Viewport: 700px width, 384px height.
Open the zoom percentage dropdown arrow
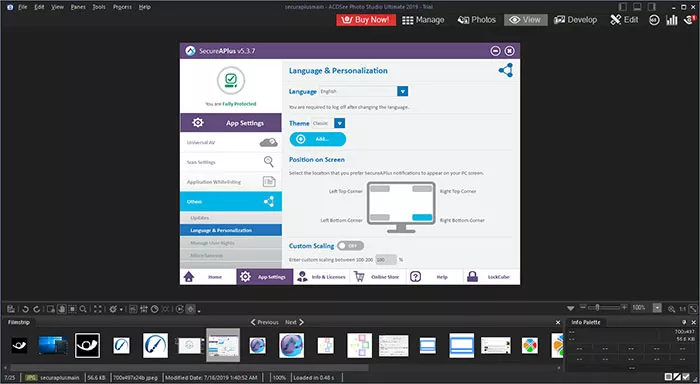point(657,308)
